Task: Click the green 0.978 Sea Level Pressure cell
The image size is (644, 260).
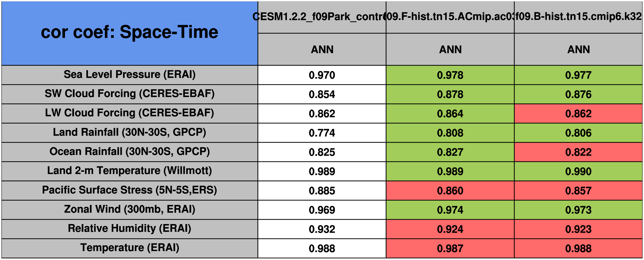Action: point(450,75)
